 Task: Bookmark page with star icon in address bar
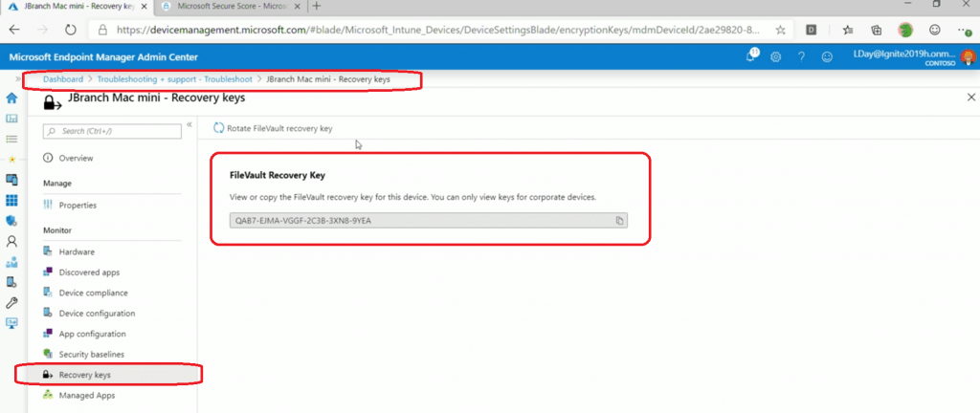(780, 30)
